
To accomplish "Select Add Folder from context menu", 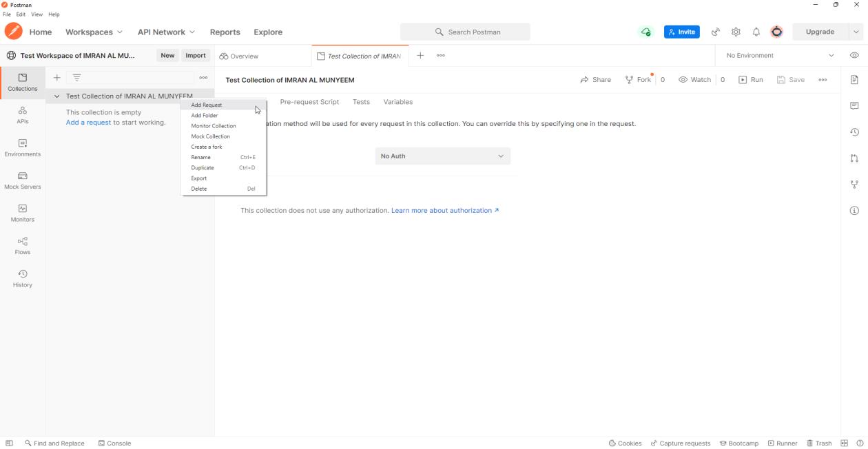I will [x=223, y=116].
